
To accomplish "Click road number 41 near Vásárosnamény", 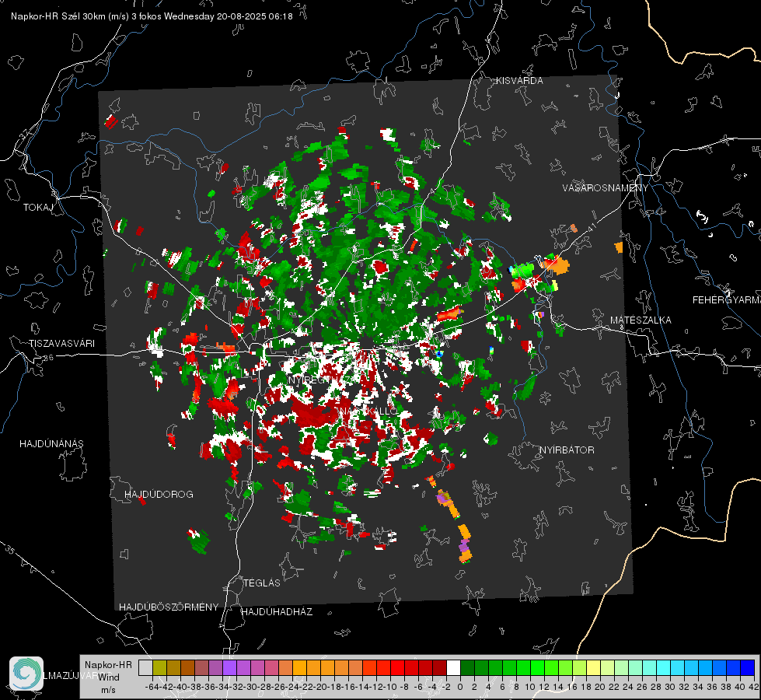I will click(592, 227).
